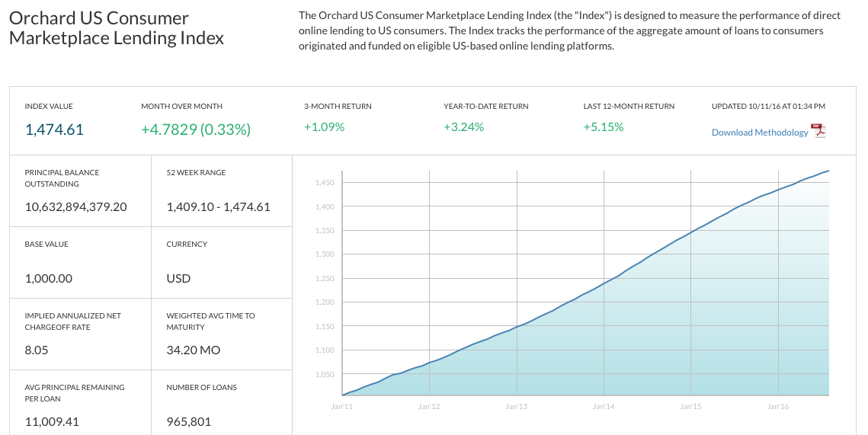This screenshot has height=435, width=868.
Task: Click the number of loans 965,801
Action: point(189,422)
